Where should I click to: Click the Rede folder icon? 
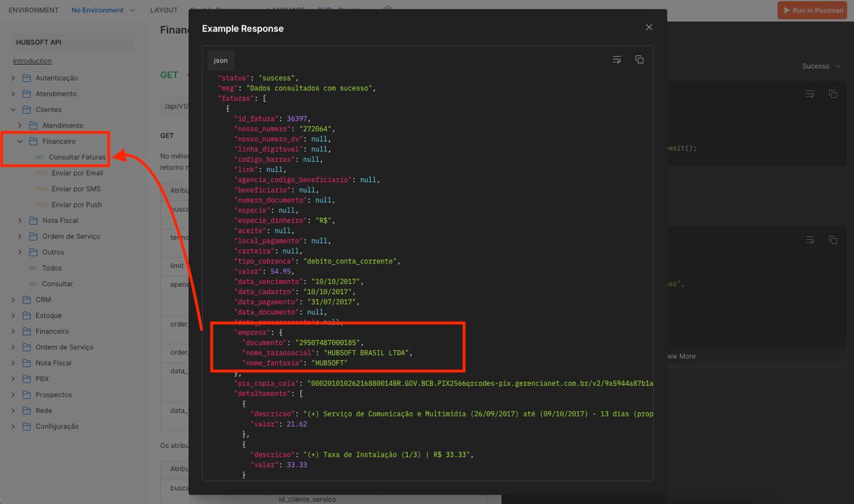pos(27,411)
